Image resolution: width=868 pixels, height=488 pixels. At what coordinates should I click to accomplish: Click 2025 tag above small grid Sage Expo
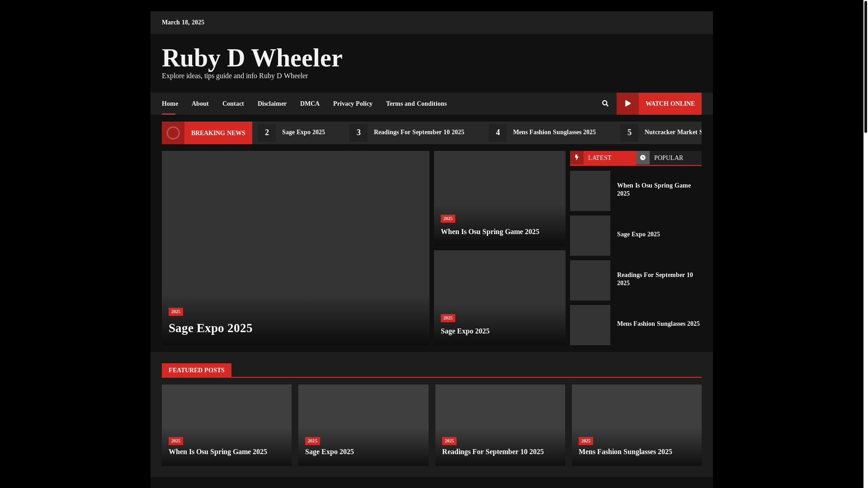pos(448,318)
